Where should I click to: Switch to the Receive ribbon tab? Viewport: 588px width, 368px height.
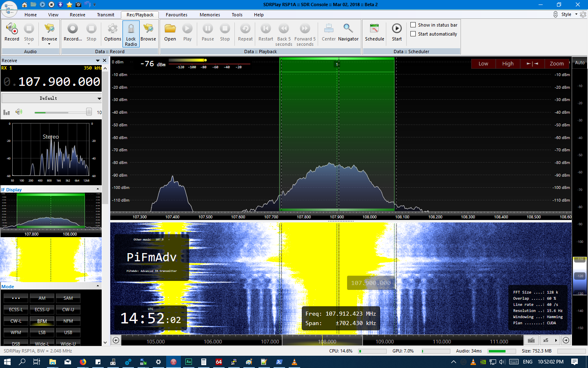(x=78, y=15)
